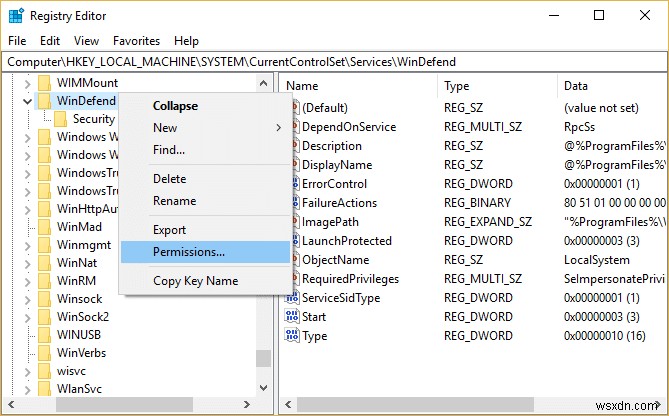Click the registry path address bar

click(334, 62)
